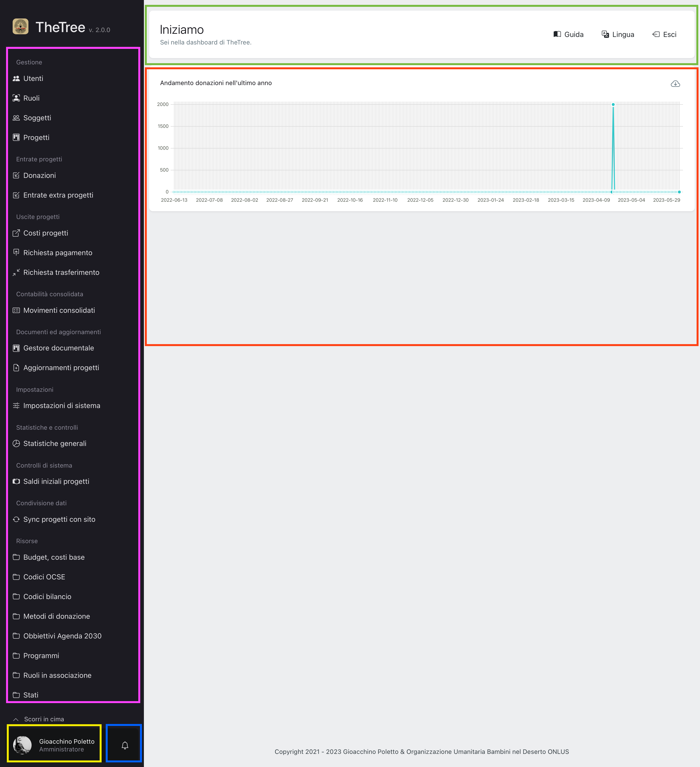Click the TheTree title text

point(60,27)
